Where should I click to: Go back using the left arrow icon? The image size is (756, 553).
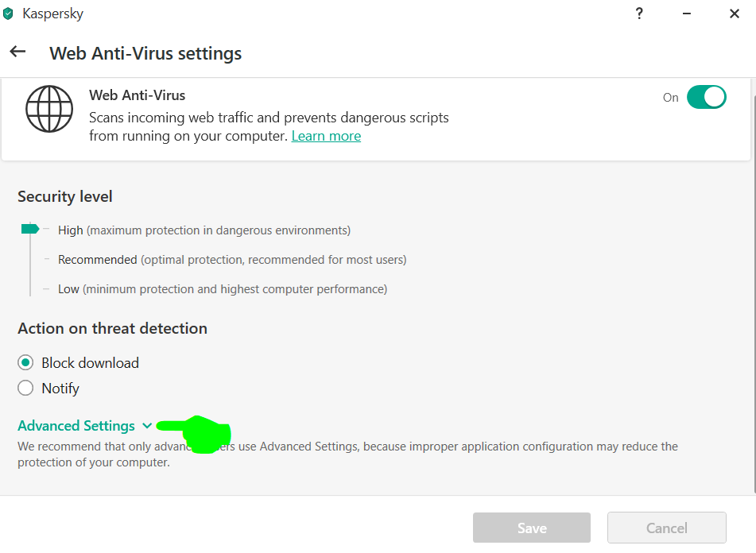[x=17, y=52]
